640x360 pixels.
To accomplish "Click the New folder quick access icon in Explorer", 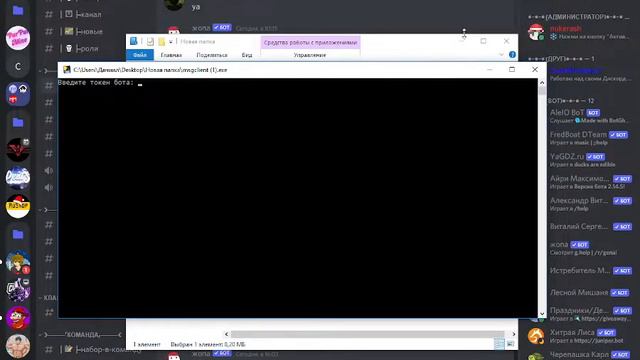I will (x=162, y=42).
